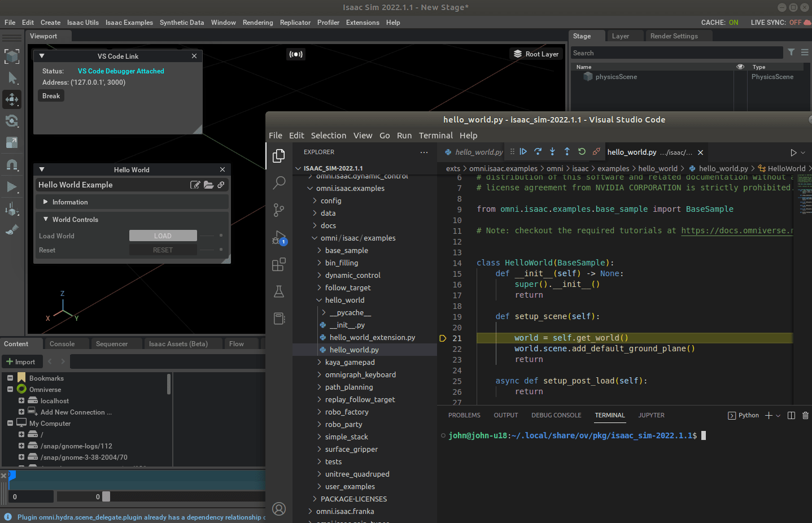Click the debug Continue button
The image size is (812, 523).
523,151
